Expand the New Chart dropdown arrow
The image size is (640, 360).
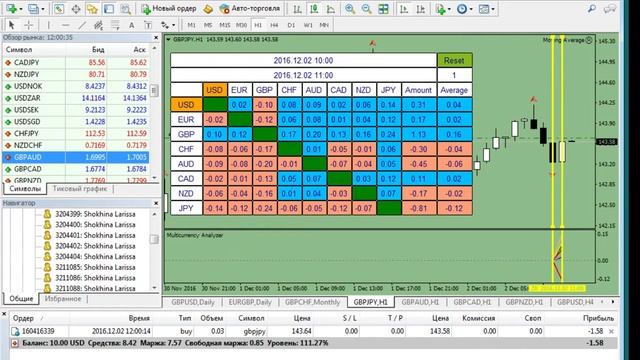point(21,9)
